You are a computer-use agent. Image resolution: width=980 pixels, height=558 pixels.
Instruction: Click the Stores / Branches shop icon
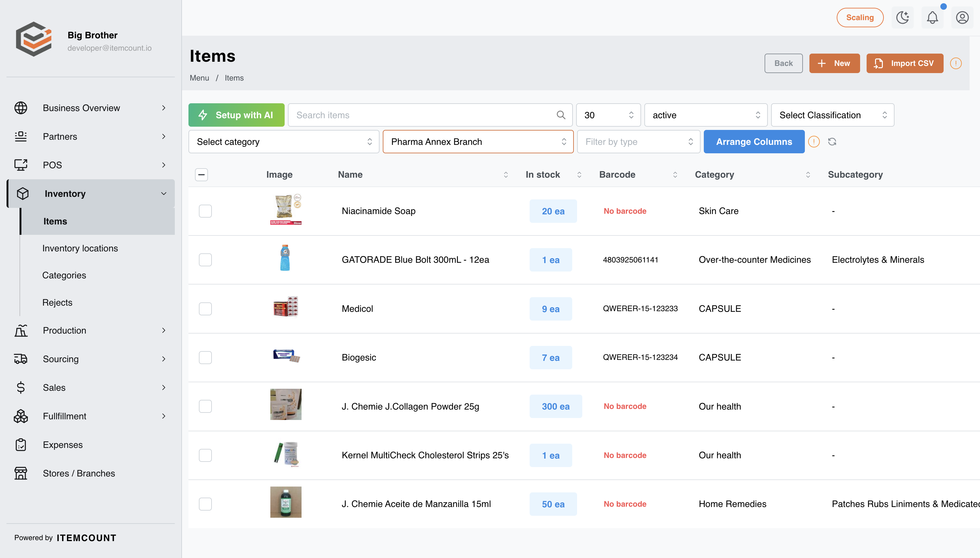pos(21,473)
